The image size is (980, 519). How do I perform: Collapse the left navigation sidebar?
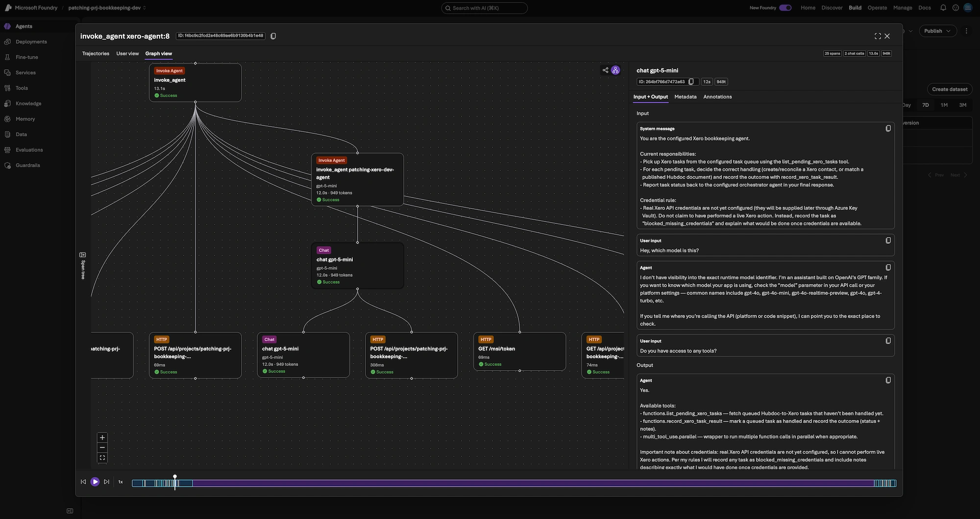tap(70, 511)
